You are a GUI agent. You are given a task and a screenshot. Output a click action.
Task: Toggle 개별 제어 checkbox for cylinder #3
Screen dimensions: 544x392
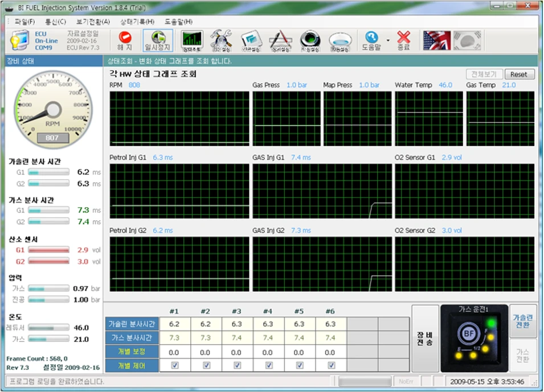(238, 365)
